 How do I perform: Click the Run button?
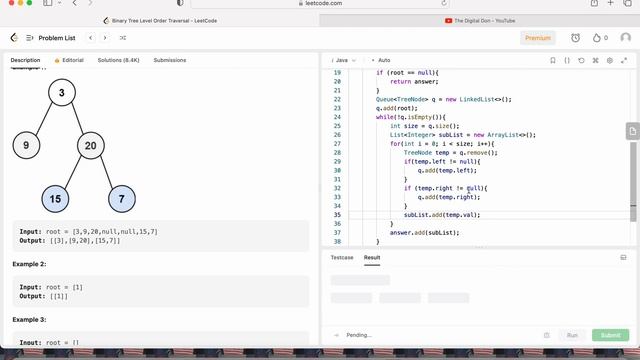(x=572, y=335)
